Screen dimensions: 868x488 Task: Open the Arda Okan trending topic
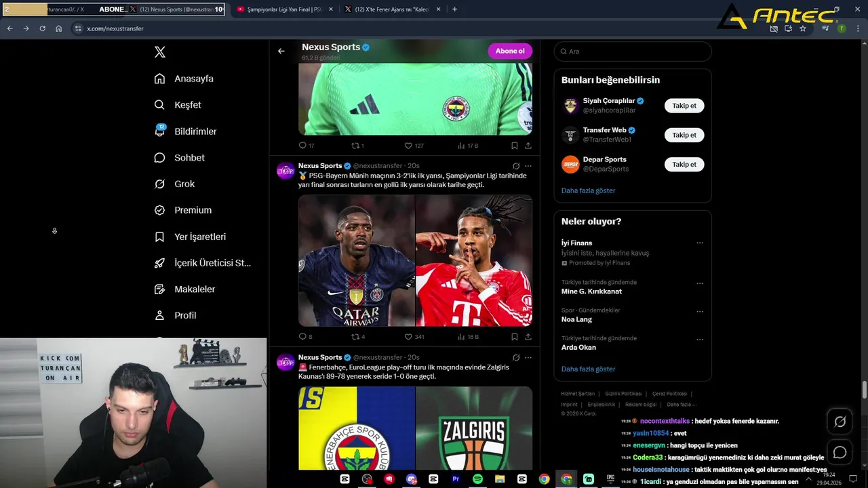(x=578, y=347)
